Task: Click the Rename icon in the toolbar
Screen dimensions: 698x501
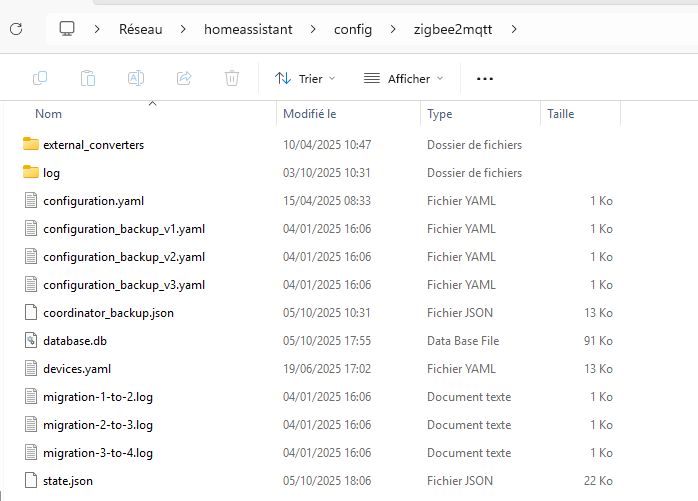Action: [x=136, y=78]
